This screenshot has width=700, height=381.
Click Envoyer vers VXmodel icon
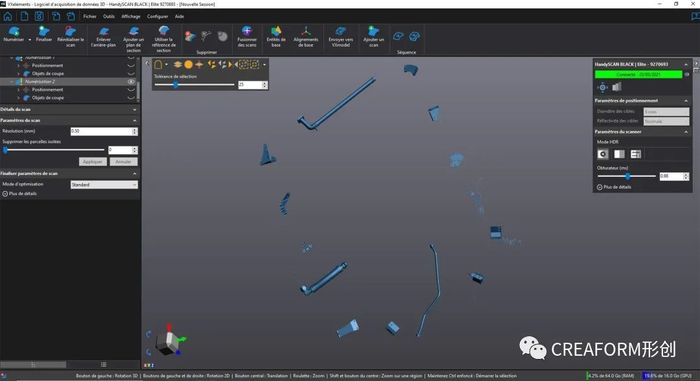tap(341, 36)
